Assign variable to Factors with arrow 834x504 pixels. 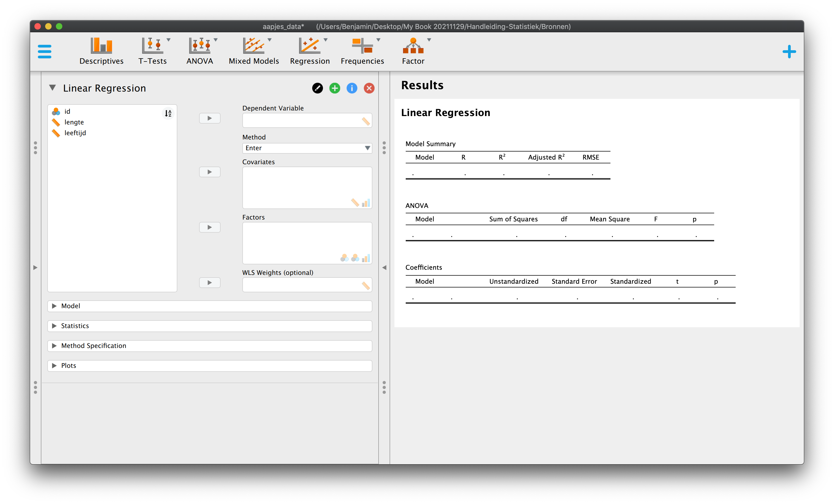point(210,227)
